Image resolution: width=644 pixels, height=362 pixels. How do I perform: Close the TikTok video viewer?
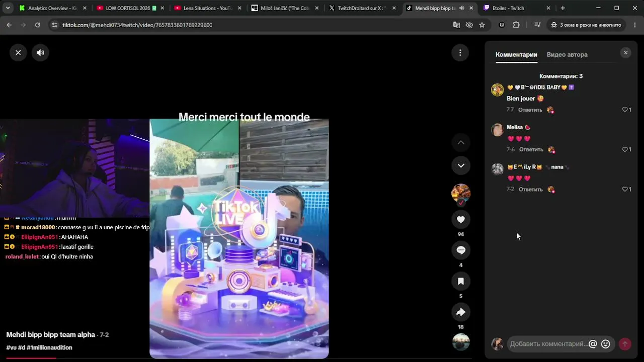click(x=18, y=52)
